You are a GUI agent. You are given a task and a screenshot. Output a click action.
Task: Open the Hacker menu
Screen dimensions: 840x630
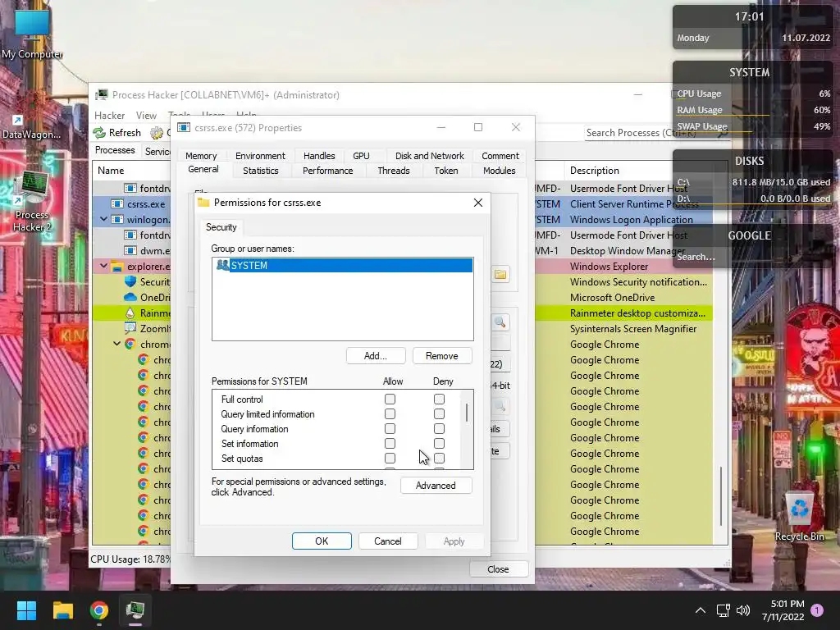pyautogui.click(x=109, y=116)
